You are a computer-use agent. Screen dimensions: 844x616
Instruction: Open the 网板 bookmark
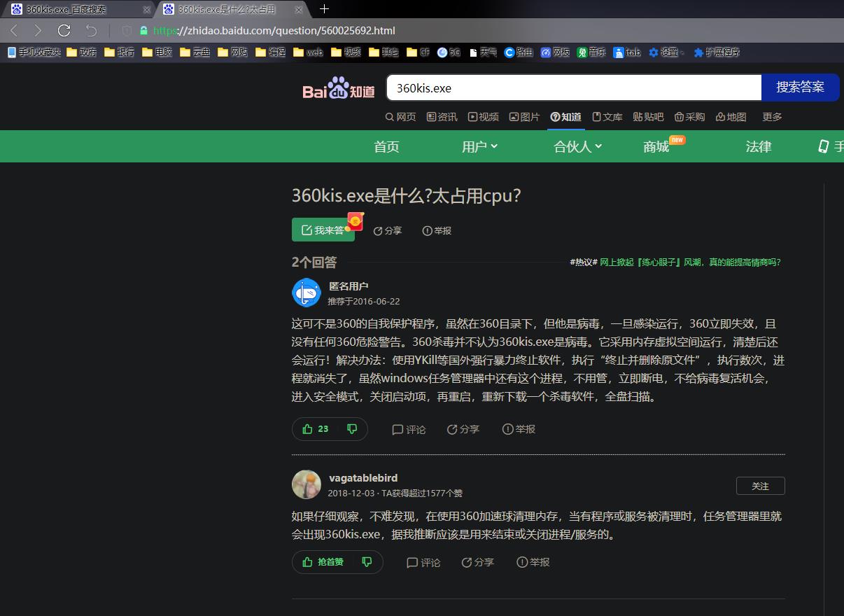pos(556,52)
